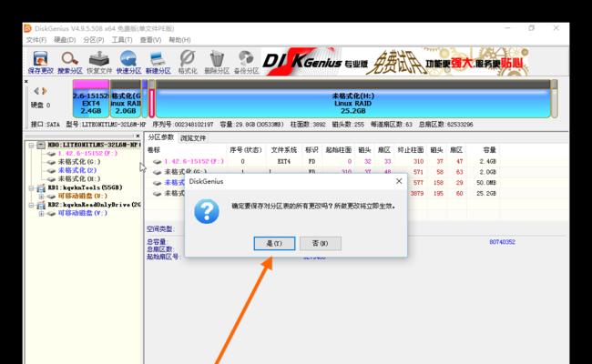Select 1.42.6-15152(F:) in the disk tree
The width and height of the screenshot is (592, 364).
(87, 154)
